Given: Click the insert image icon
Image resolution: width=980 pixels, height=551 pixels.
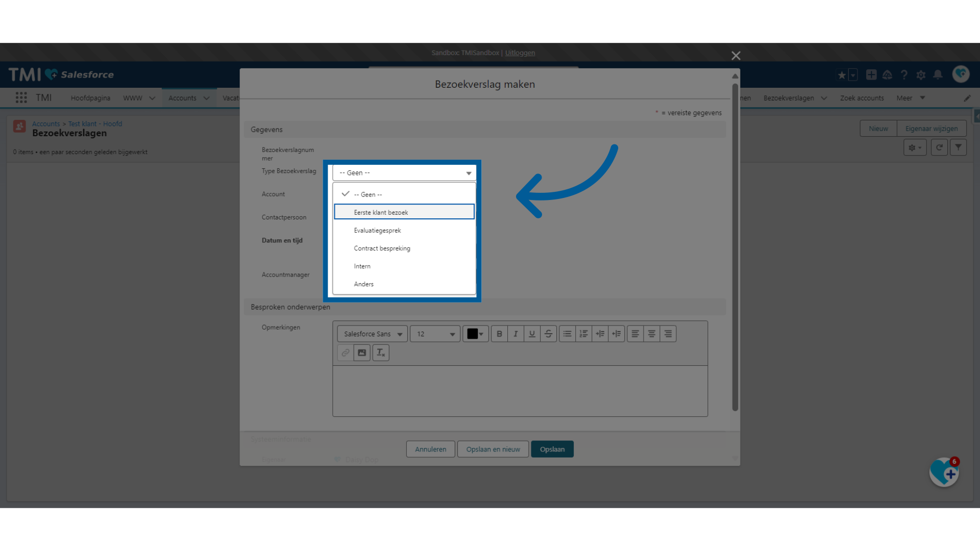Looking at the screenshot, I should (x=361, y=352).
